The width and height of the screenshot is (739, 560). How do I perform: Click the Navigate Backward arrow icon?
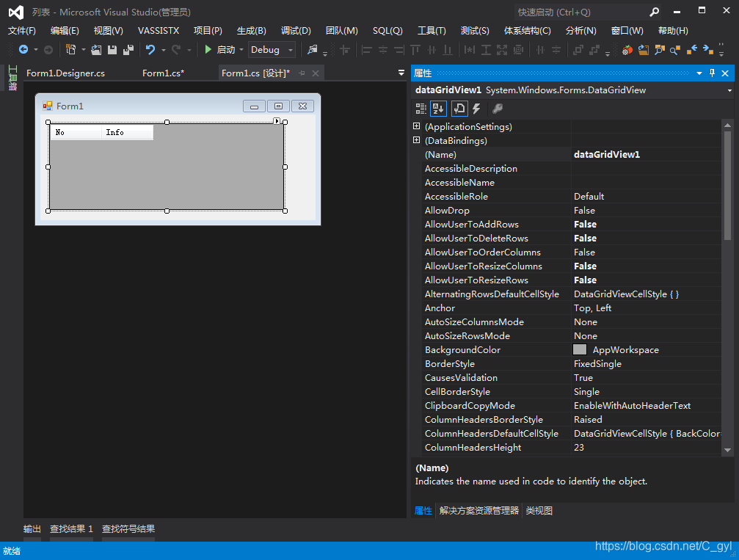click(x=23, y=49)
